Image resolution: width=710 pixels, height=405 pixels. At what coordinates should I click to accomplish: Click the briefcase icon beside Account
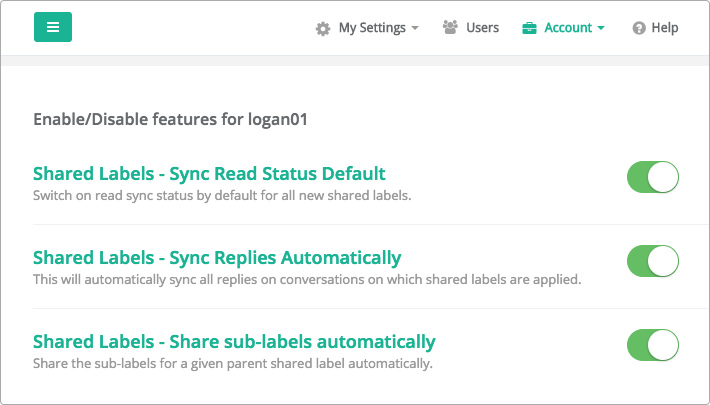click(x=529, y=28)
